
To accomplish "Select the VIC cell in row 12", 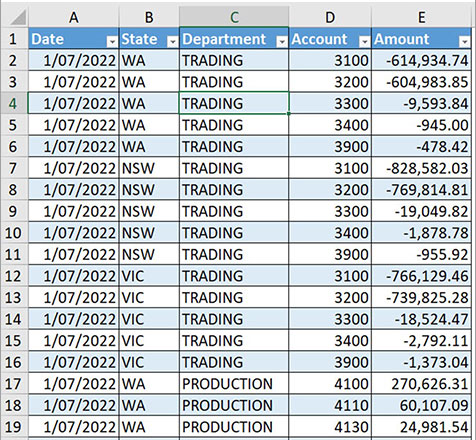I will 149,276.
